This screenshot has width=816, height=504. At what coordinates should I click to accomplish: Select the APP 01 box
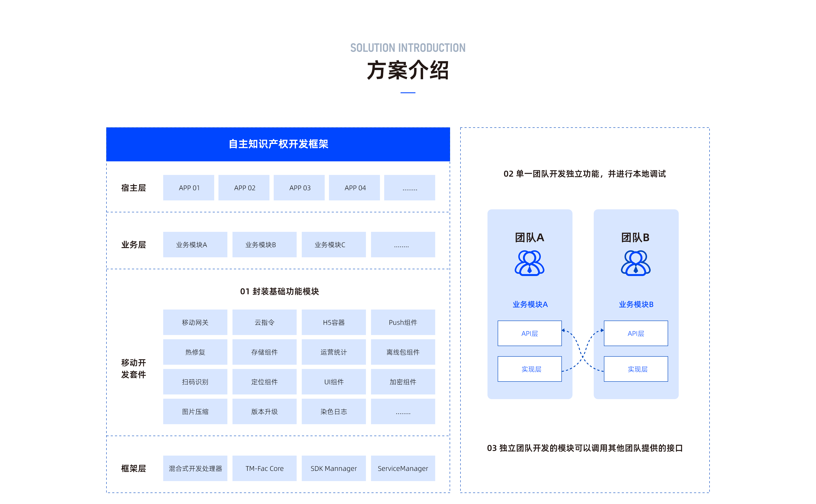point(188,188)
